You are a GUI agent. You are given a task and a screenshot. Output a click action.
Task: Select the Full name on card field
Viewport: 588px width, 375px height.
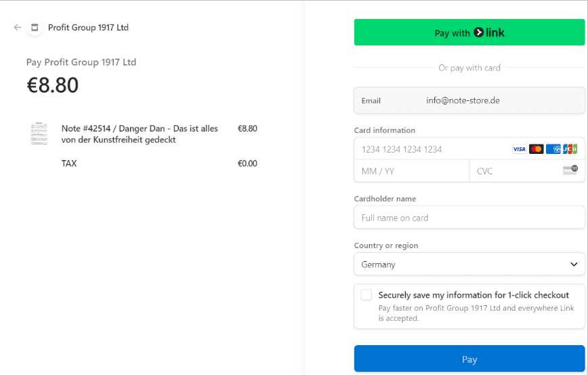469,218
